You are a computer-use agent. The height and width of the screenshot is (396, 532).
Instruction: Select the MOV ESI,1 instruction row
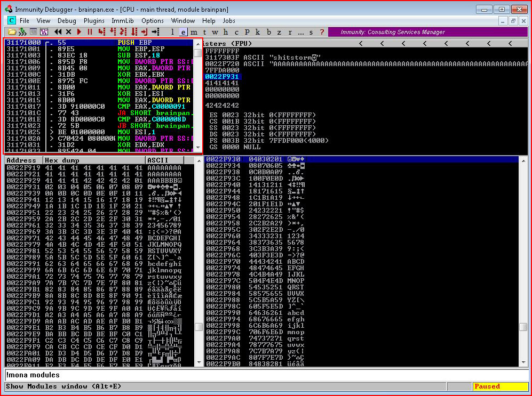tap(99, 132)
